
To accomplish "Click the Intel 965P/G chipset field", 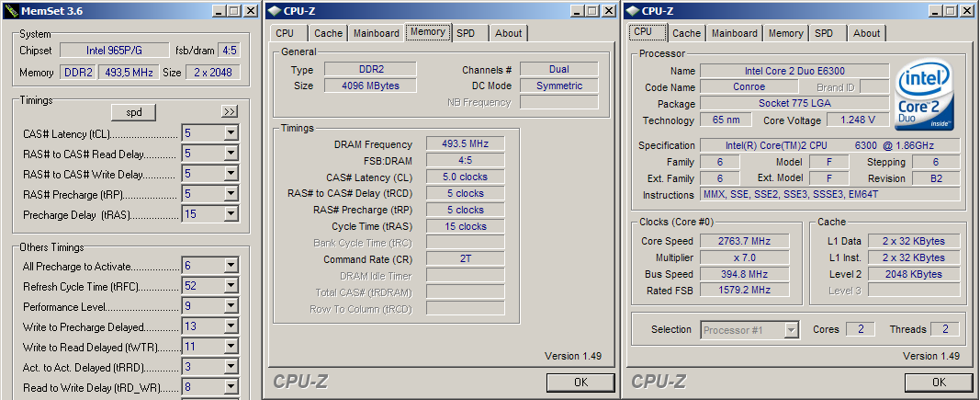I will (114, 51).
